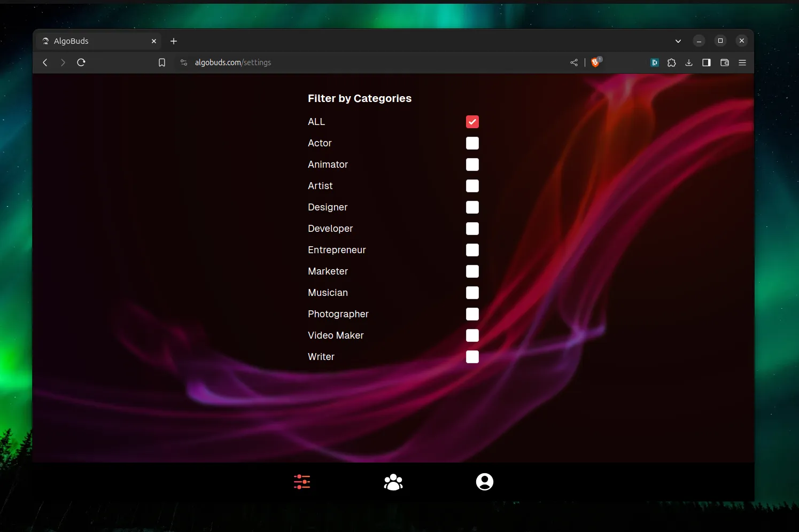The height and width of the screenshot is (532, 799).
Task: Uncheck the ALL categories checkbox
Action: click(x=472, y=122)
